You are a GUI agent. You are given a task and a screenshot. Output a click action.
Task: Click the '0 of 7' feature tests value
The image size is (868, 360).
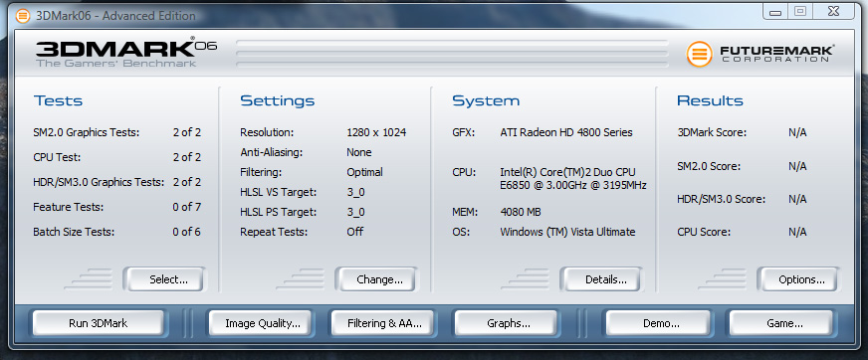click(x=186, y=207)
